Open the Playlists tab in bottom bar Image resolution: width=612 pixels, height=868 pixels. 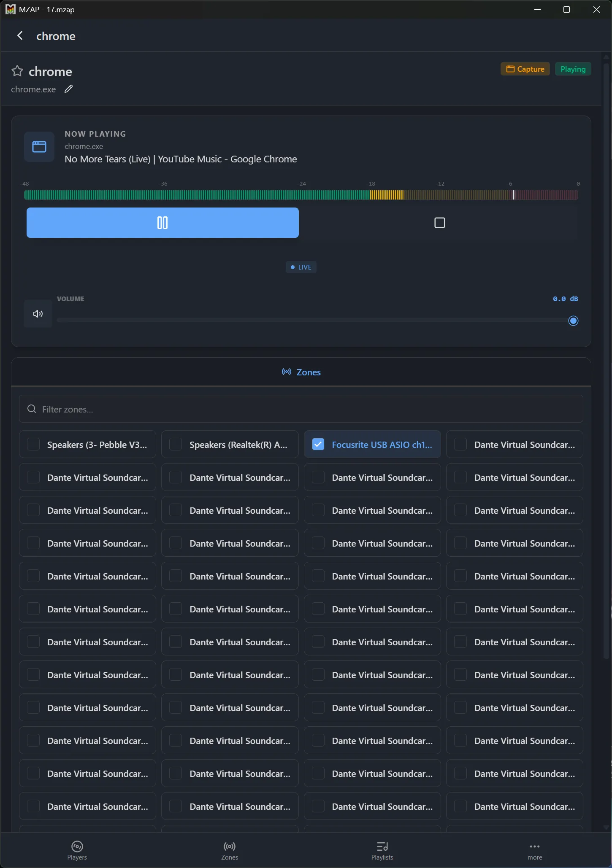[382, 850]
